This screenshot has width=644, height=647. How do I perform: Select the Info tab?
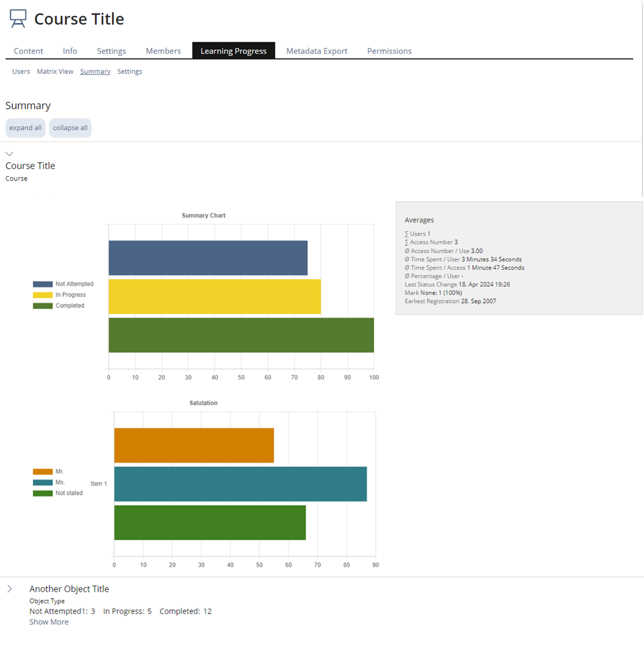[x=70, y=51]
